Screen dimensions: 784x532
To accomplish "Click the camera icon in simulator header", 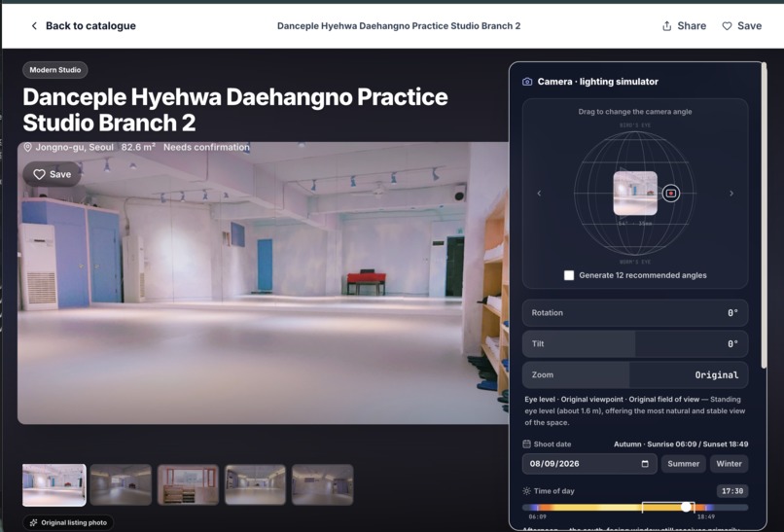I will coord(527,82).
